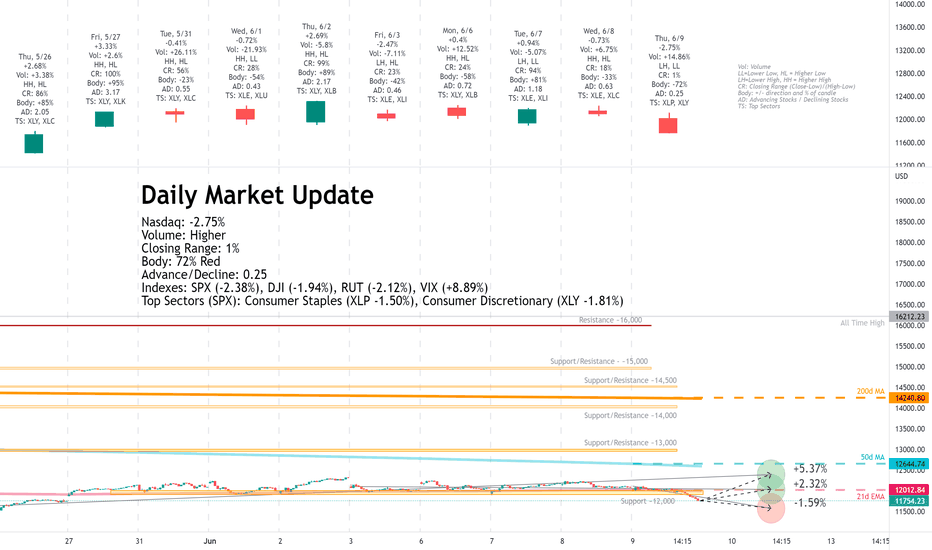Click the '6' date on time axis
The width and height of the screenshot is (932, 550).
(421, 541)
